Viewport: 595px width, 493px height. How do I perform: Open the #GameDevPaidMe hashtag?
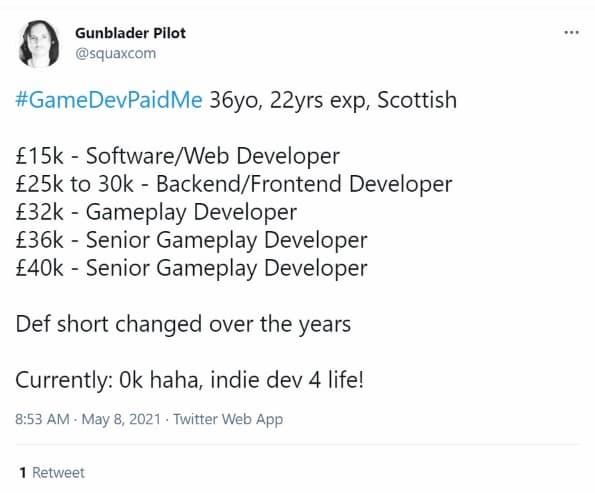(109, 100)
